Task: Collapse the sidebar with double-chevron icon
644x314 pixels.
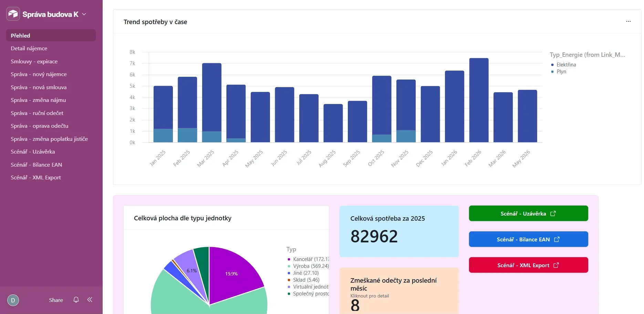Action: [90, 300]
